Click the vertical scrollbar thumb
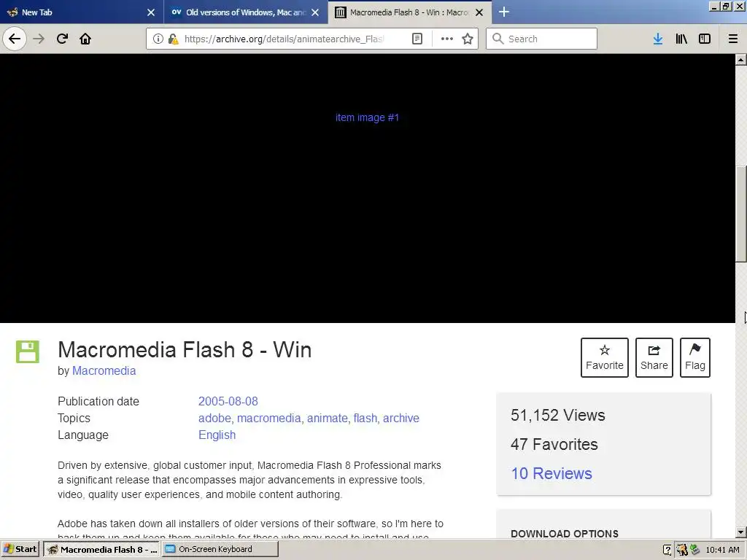Image resolution: width=747 pixels, height=560 pixels. pyautogui.click(x=741, y=214)
